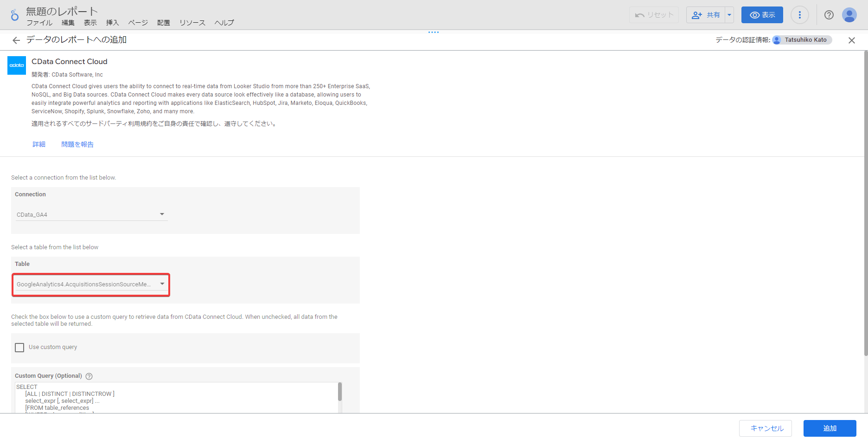Viewport: 868px width, 446px height.
Task: Click the blue 表示 view button
Action: [x=762, y=15]
